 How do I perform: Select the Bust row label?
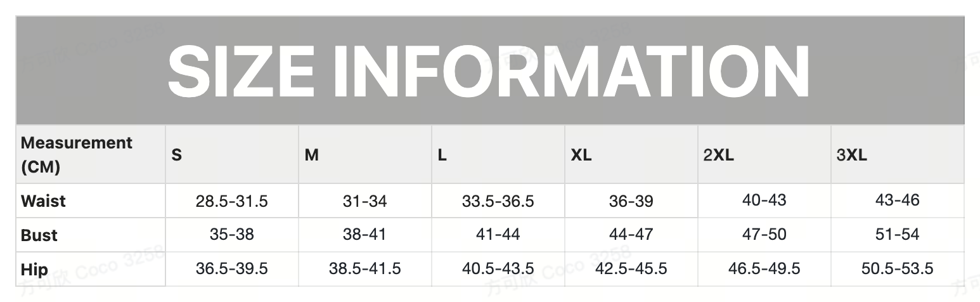coord(39,235)
